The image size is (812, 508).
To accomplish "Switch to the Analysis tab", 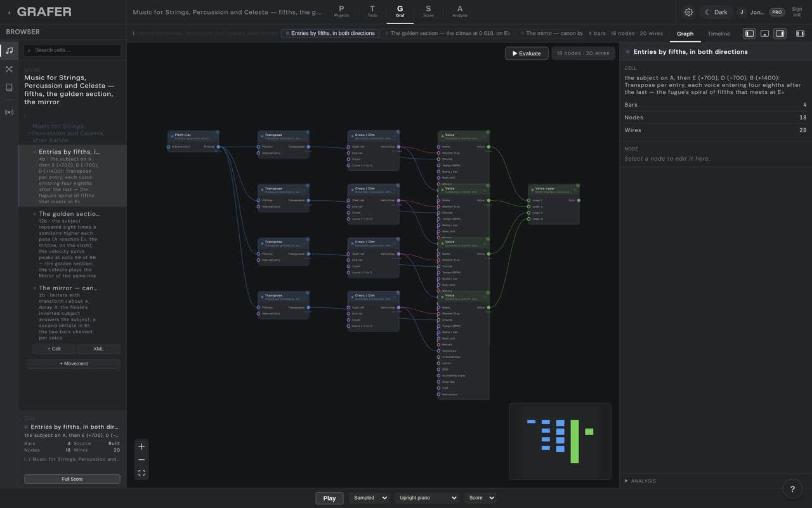I will coord(460,11).
